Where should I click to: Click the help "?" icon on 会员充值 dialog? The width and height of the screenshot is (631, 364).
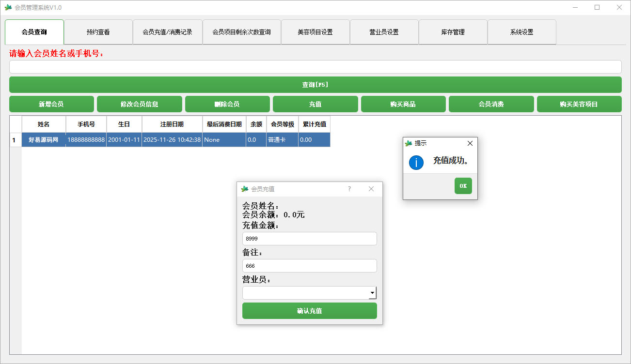click(x=349, y=189)
